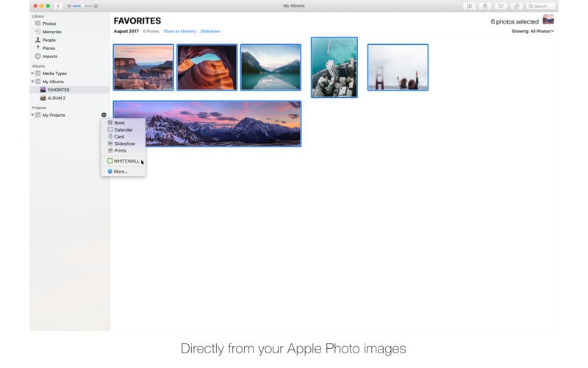
Task: Select the panoramic snowy mountain sunset photo
Action: 207,124
